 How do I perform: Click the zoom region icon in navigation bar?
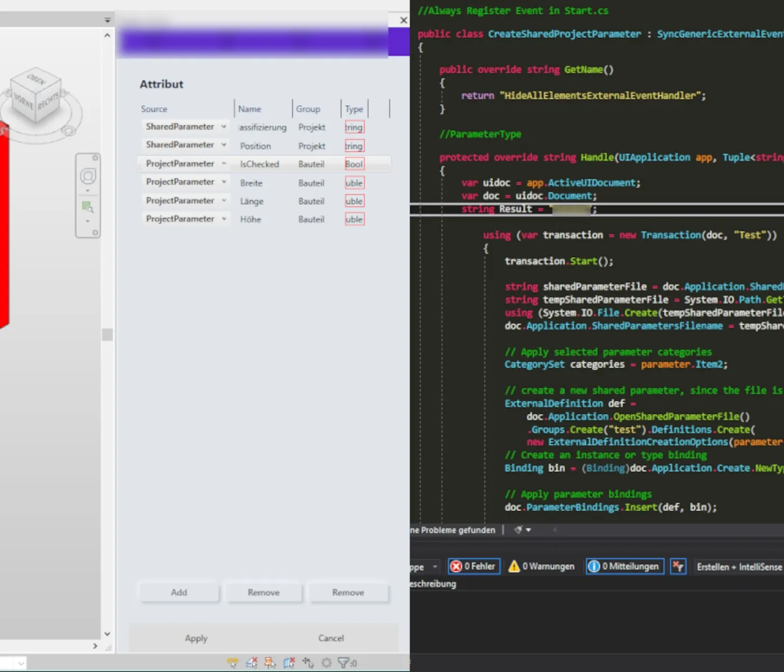(x=88, y=207)
